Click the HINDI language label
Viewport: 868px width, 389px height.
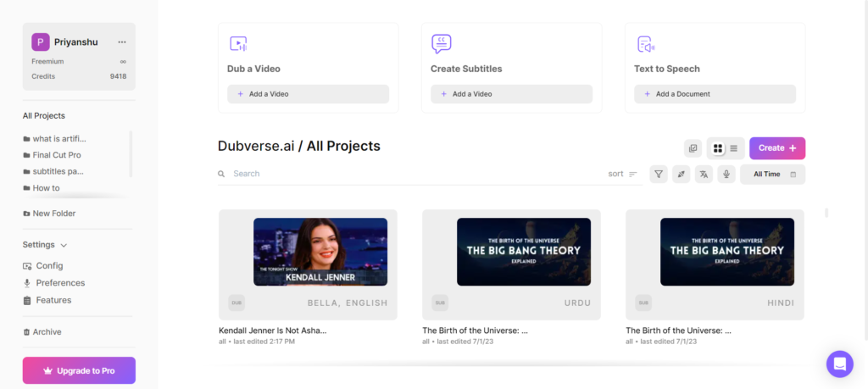(x=781, y=303)
